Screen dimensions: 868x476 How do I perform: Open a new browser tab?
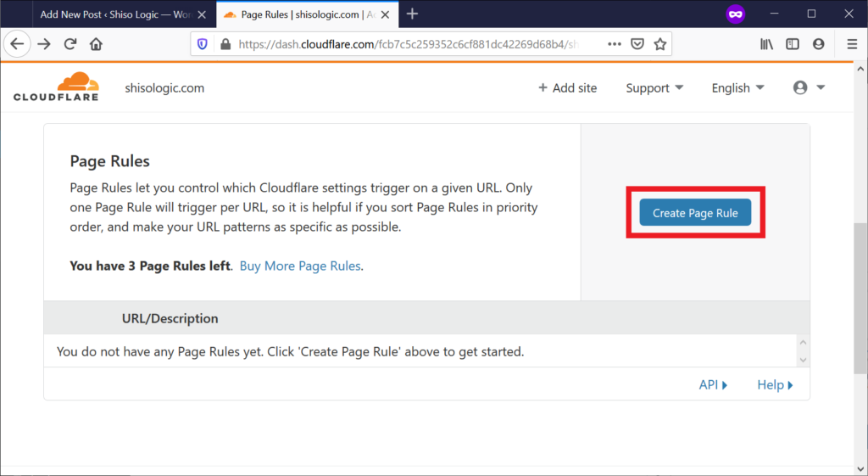point(412,14)
